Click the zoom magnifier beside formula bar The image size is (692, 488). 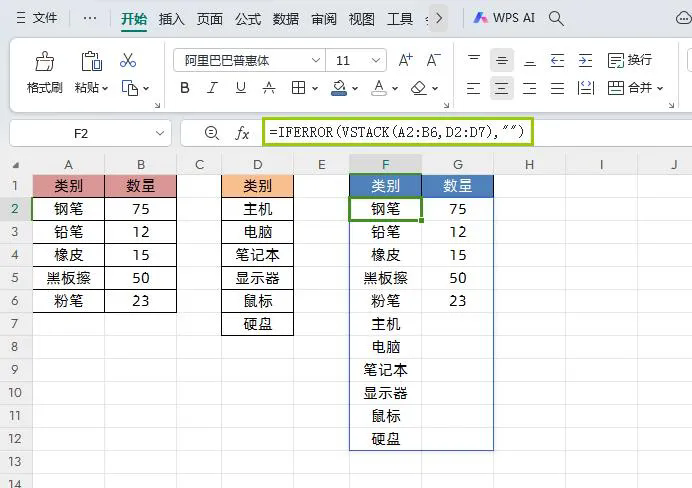tap(211, 133)
